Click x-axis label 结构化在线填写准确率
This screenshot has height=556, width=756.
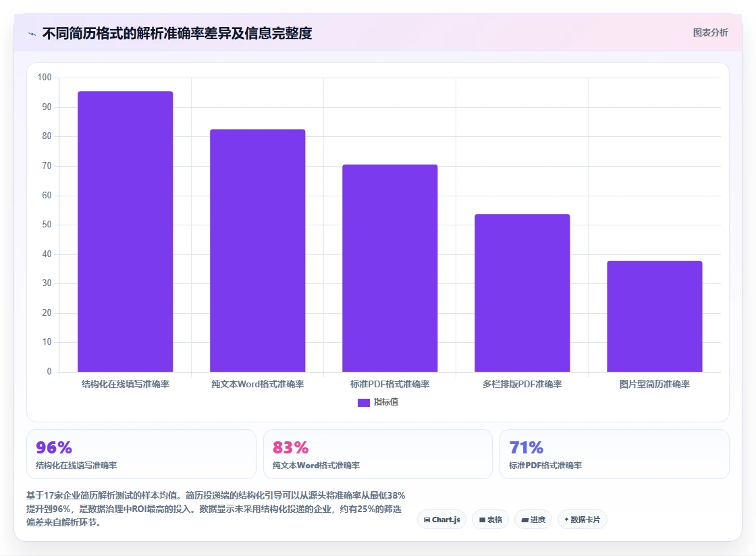[126, 384]
